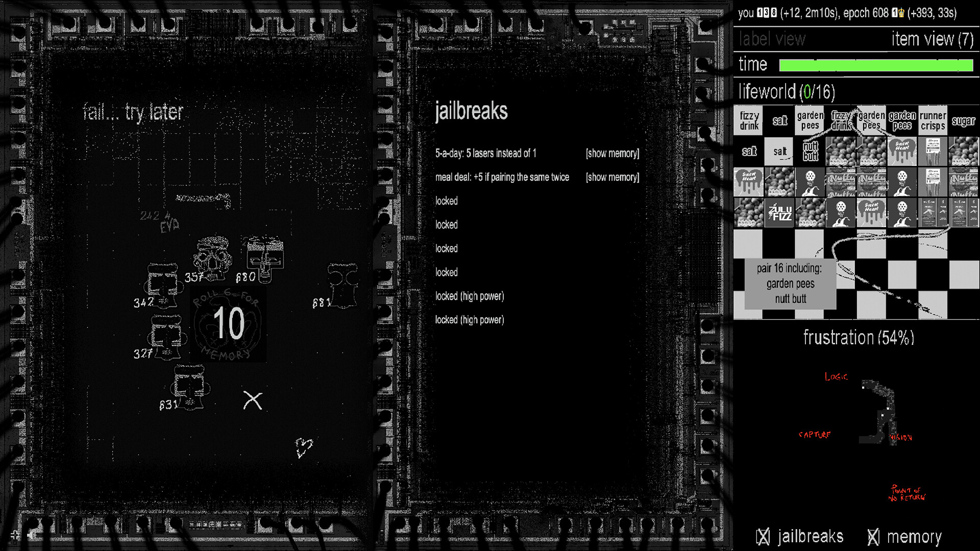Click the red Logic label
The width and height of the screenshot is (980, 551).
coord(836,377)
